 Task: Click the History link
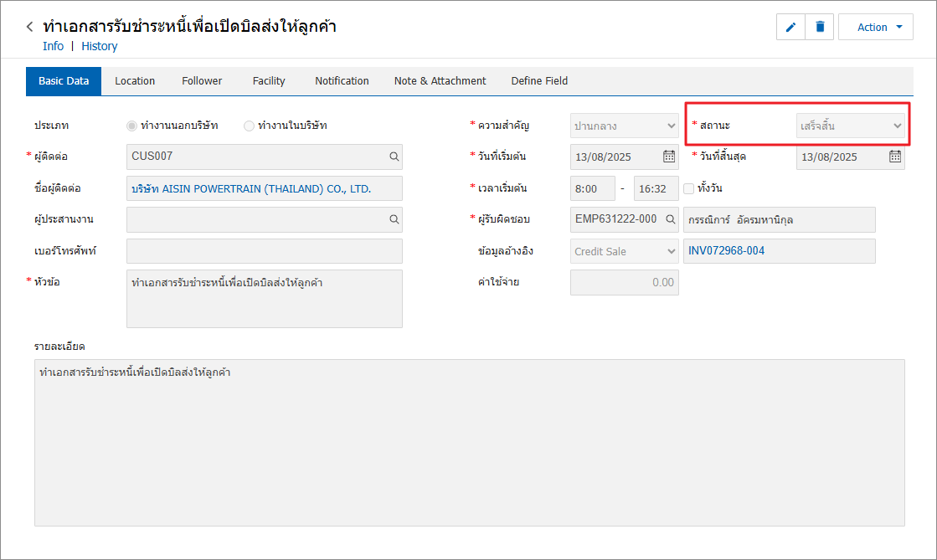click(99, 46)
